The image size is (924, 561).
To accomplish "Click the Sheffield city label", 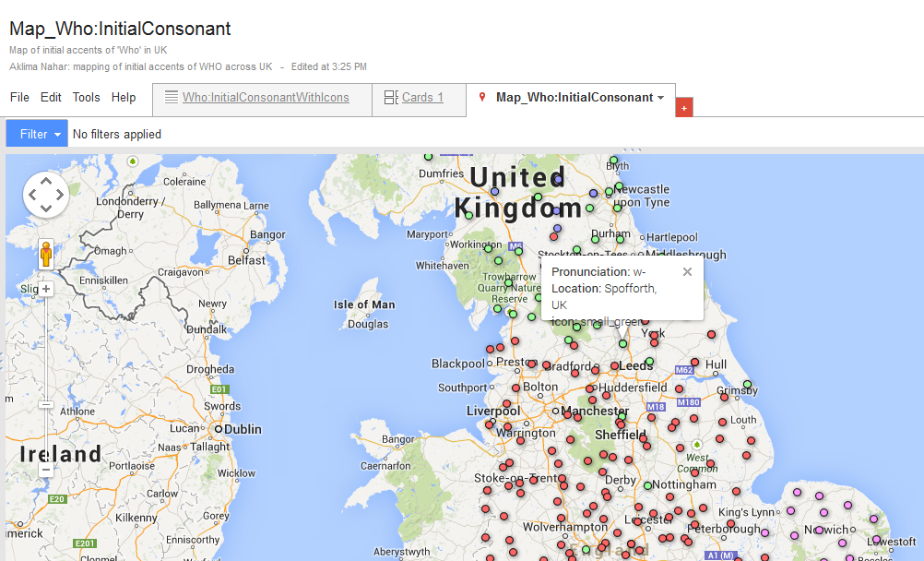I will coord(621,436).
